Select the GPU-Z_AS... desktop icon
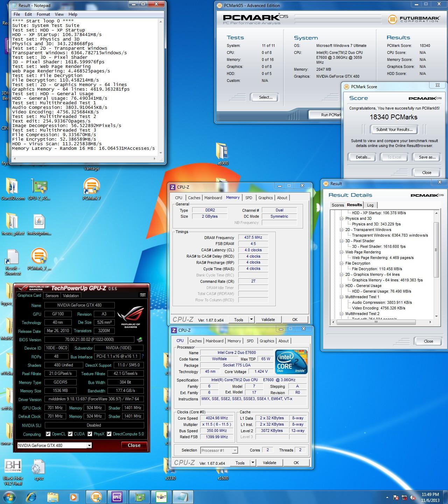Screen dimensions: 448x504 click(x=39, y=189)
